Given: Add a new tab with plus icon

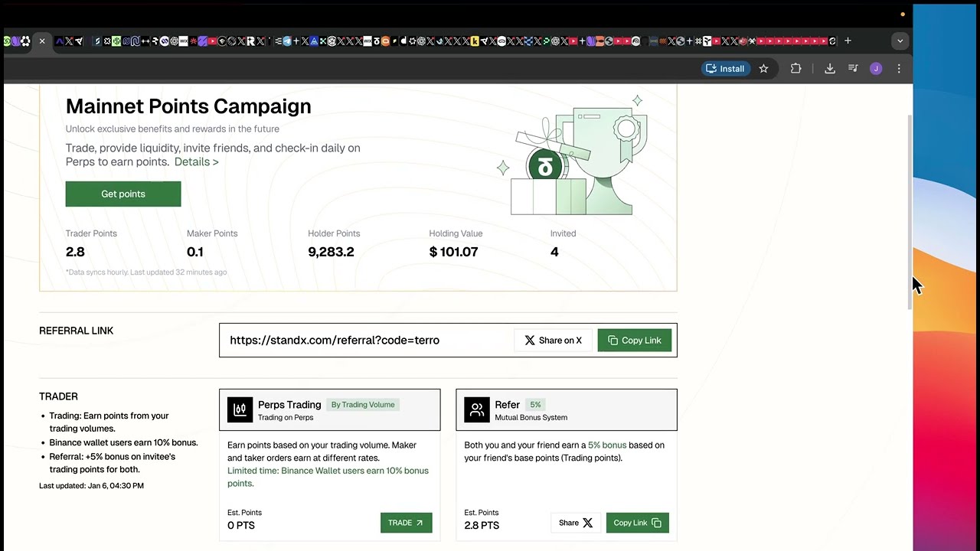Looking at the screenshot, I should tap(848, 41).
